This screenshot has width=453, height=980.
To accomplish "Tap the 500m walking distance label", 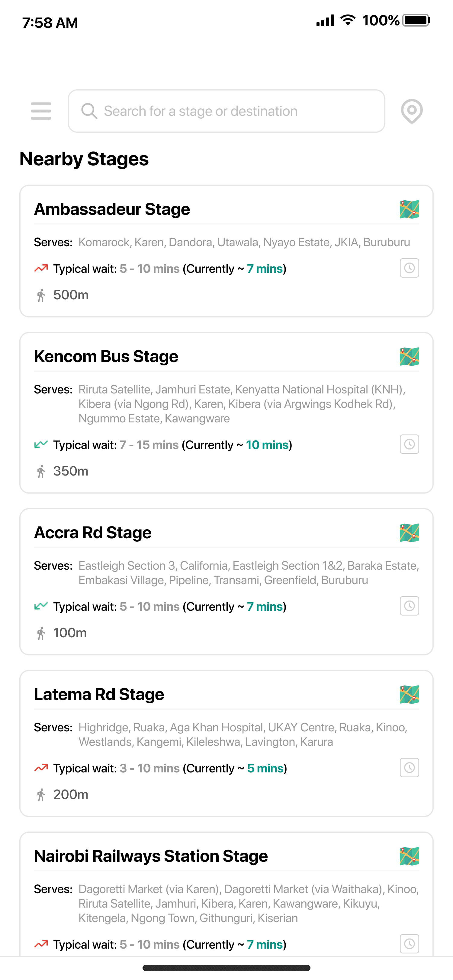I will click(71, 295).
